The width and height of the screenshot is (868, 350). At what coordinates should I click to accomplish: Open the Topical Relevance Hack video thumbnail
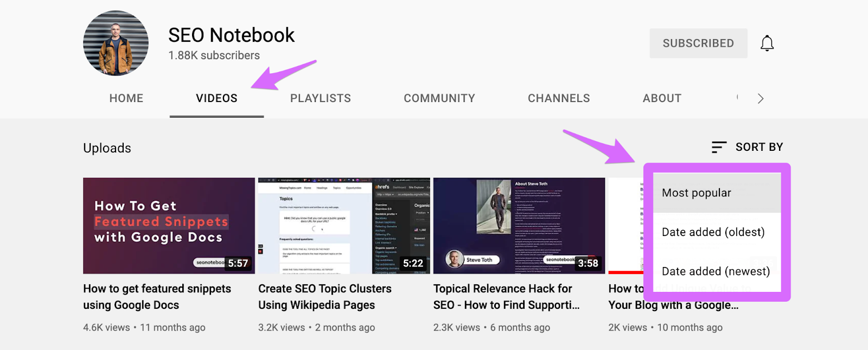[519, 226]
